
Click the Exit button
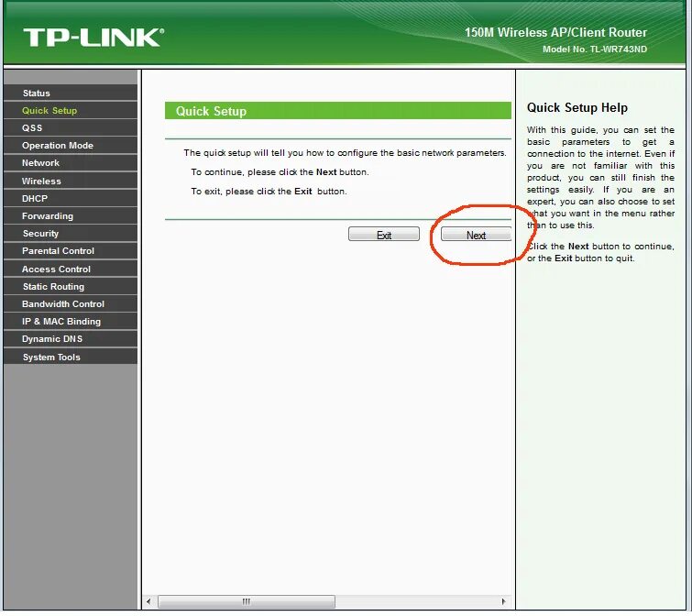[x=383, y=235]
